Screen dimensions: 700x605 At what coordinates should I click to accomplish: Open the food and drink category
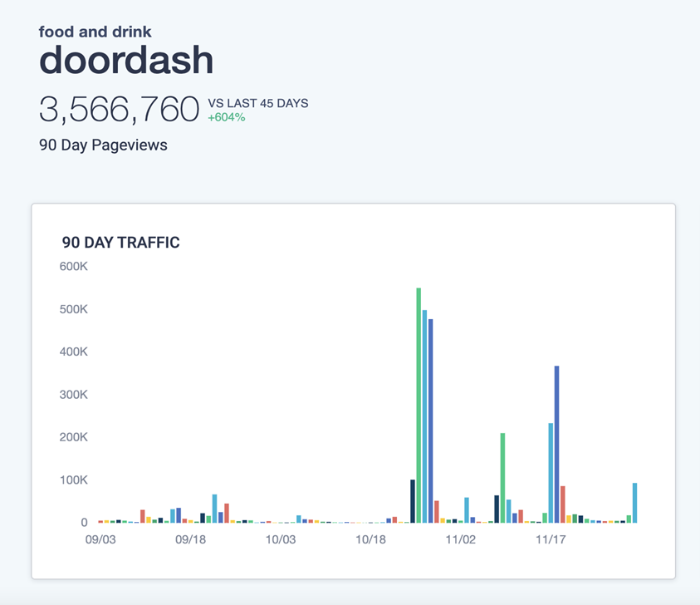point(95,32)
